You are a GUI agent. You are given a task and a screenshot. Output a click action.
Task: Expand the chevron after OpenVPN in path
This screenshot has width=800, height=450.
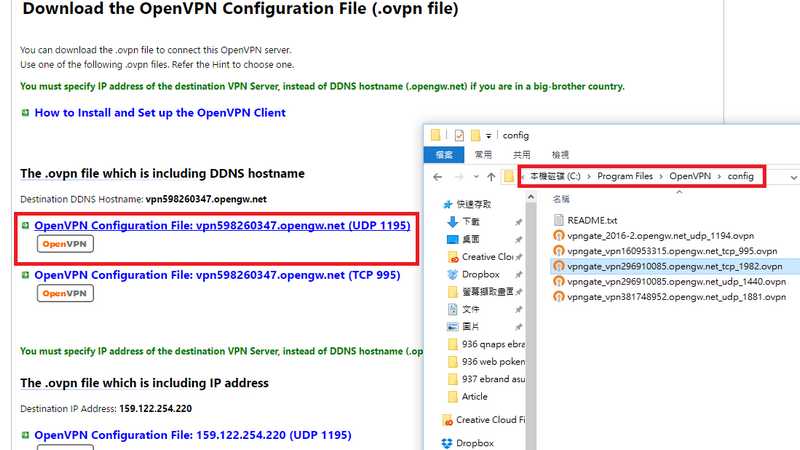pos(719,177)
